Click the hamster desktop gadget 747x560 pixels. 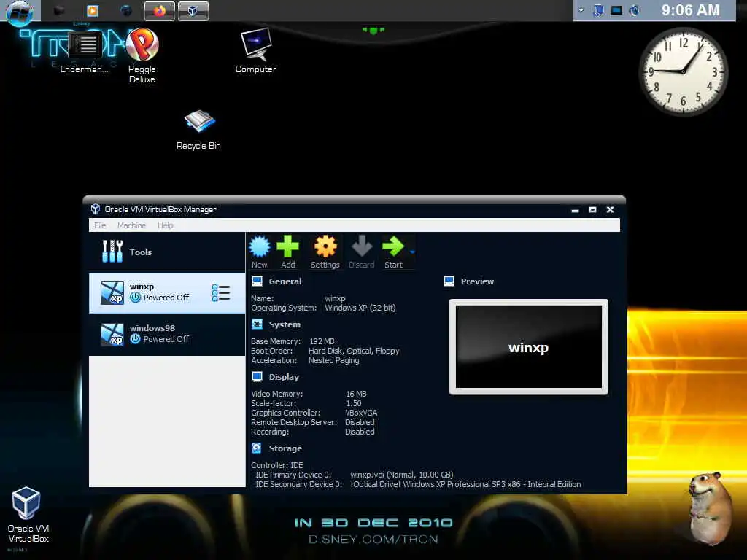[x=712, y=507]
